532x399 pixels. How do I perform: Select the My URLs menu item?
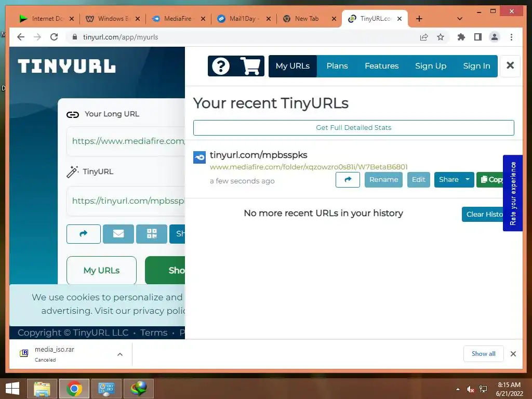coord(292,66)
